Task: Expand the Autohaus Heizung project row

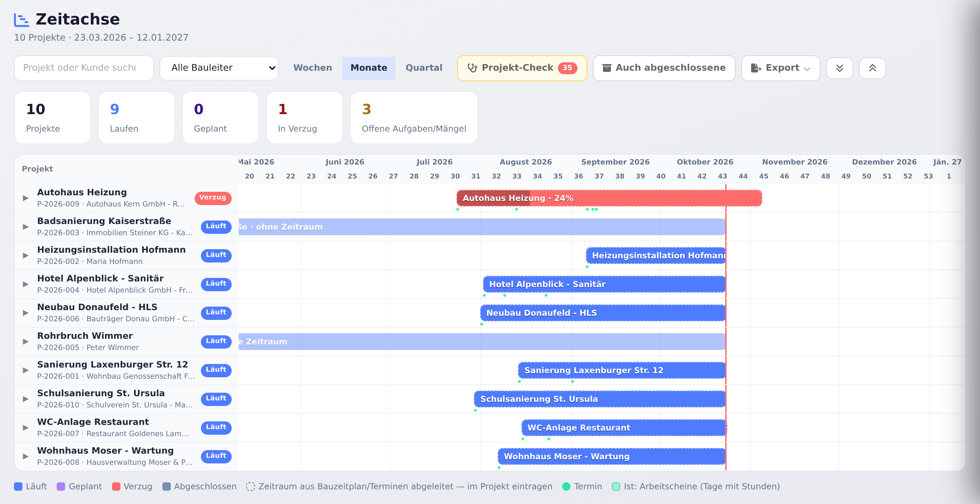Action: (x=26, y=198)
